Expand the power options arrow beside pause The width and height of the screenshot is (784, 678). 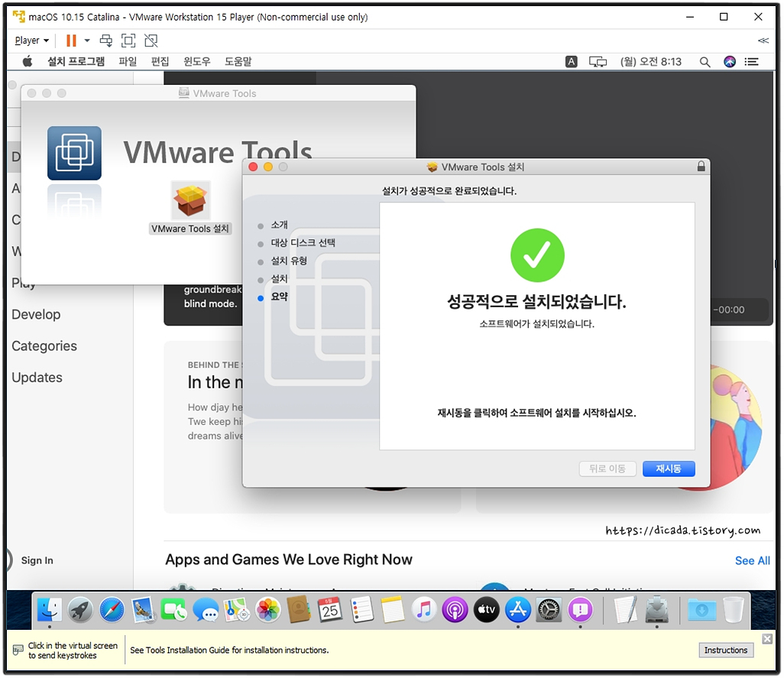coord(87,41)
